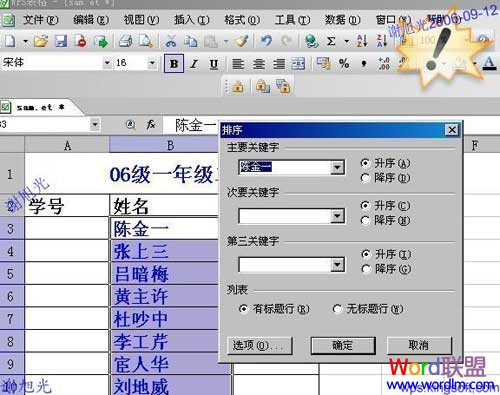
Task: Click the Redo icon
Action: pos(286,41)
